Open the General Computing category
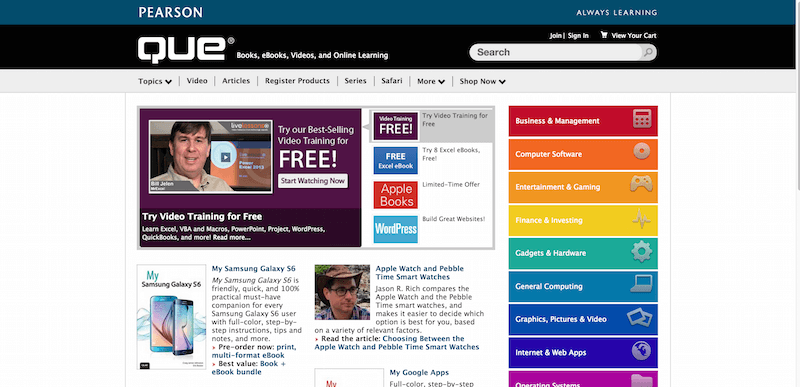800x387 pixels. tap(583, 287)
